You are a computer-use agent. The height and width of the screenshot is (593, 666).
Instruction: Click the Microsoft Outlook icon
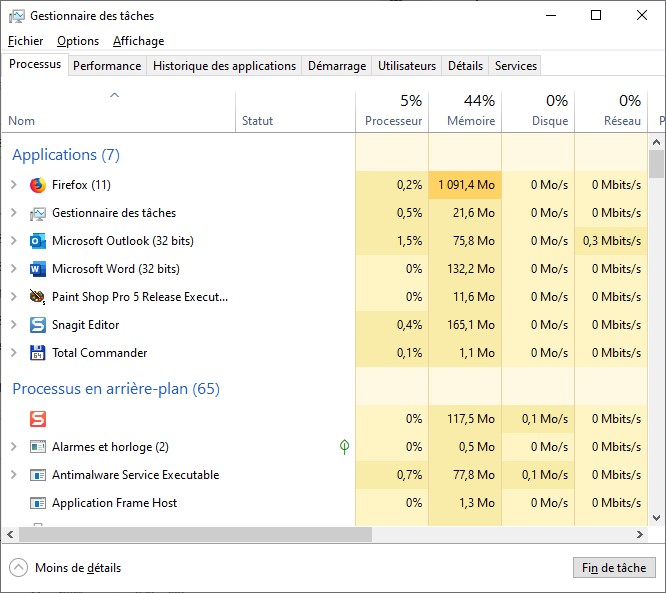coord(38,241)
